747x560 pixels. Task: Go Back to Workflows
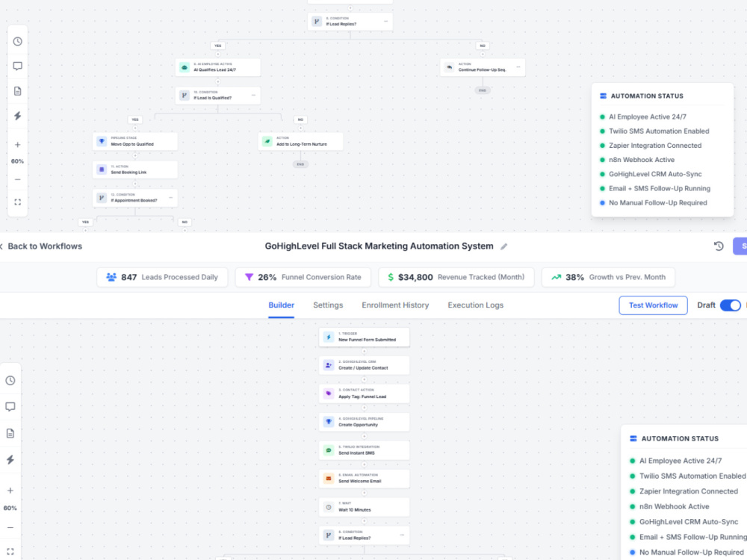click(41, 246)
